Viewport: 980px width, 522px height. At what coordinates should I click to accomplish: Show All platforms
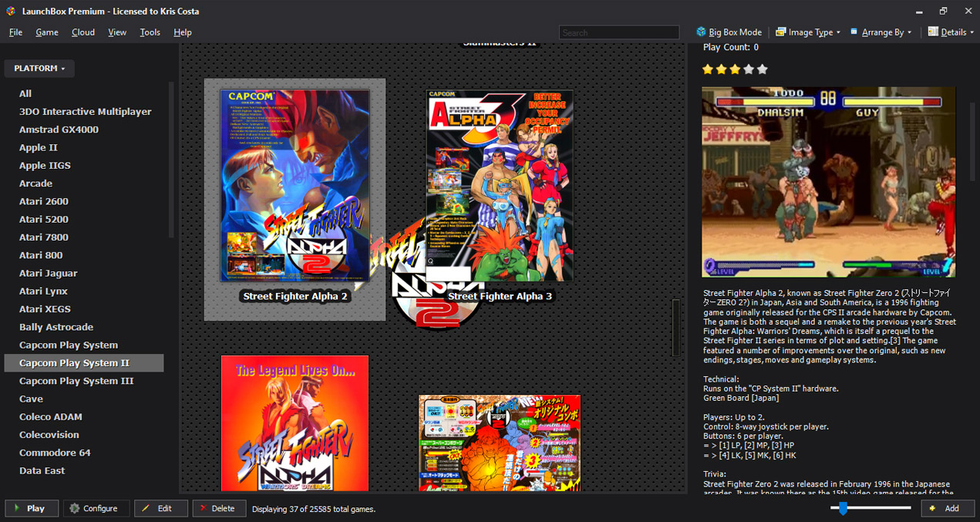coord(25,93)
